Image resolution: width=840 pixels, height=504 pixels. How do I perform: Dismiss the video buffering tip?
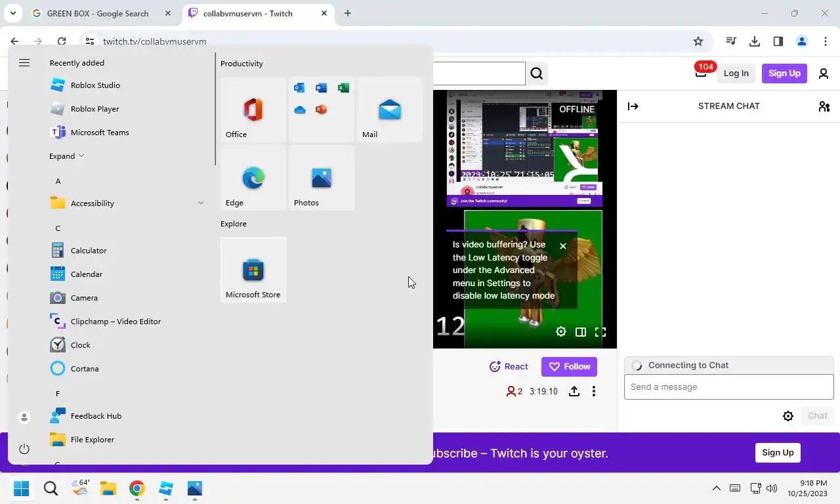tap(563, 246)
